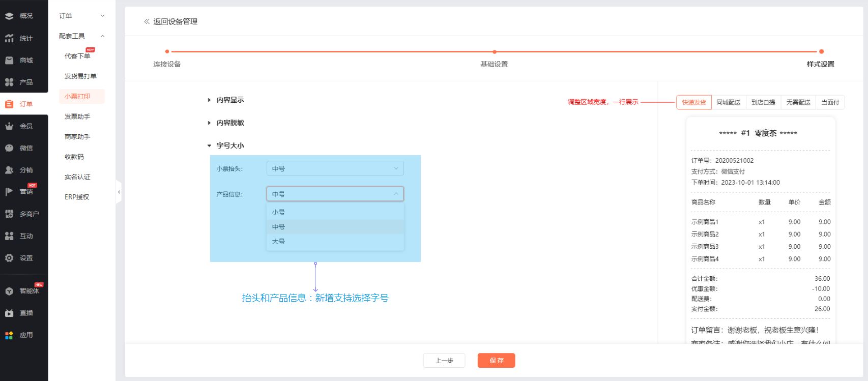Viewport: 868px width, 381px height.
Task: Open the 统计 statistics chart icon
Action: pos(9,38)
